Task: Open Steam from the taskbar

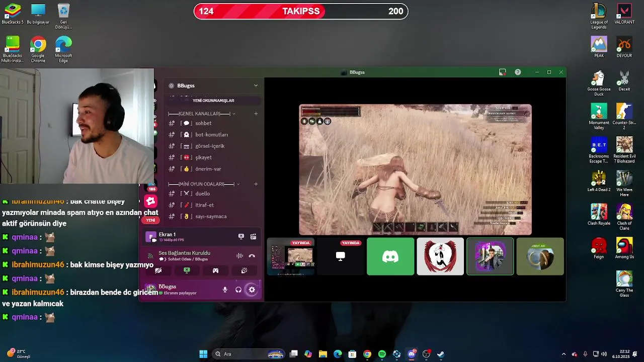Action: [441, 354]
